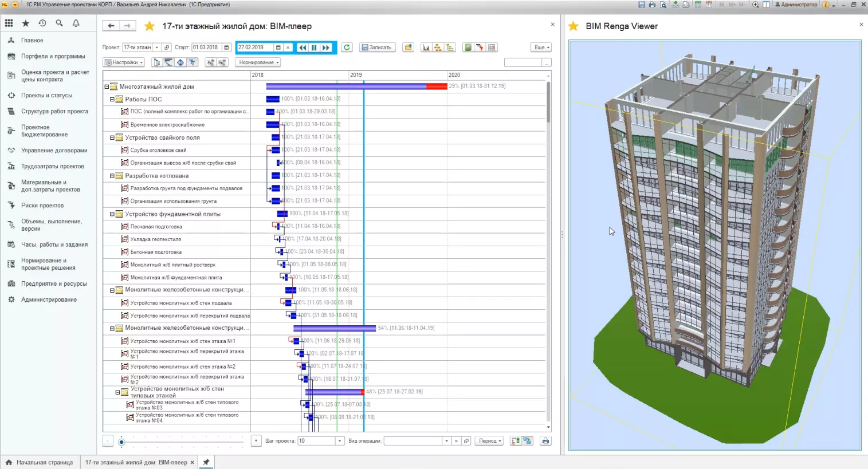Click the rewind button in BIM player
The image size is (868, 469).
click(x=303, y=48)
